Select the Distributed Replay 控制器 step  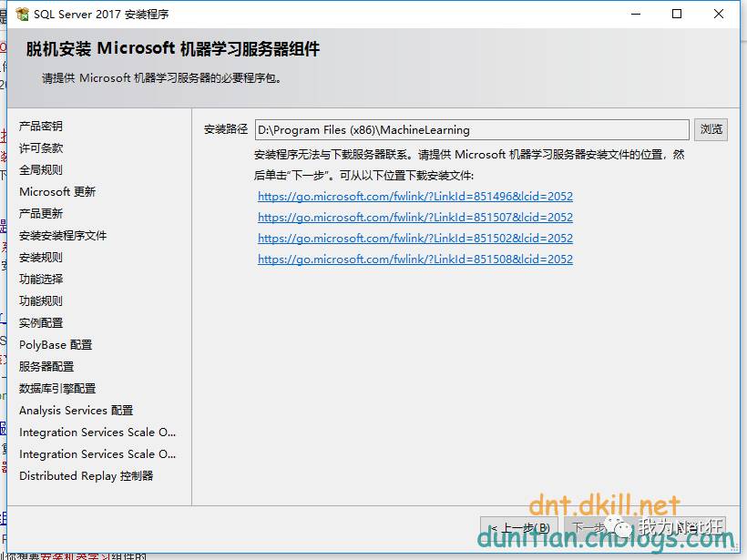click(x=87, y=476)
